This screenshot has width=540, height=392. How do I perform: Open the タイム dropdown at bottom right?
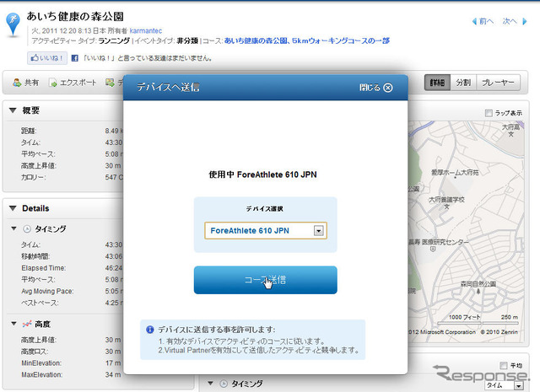coord(505,386)
